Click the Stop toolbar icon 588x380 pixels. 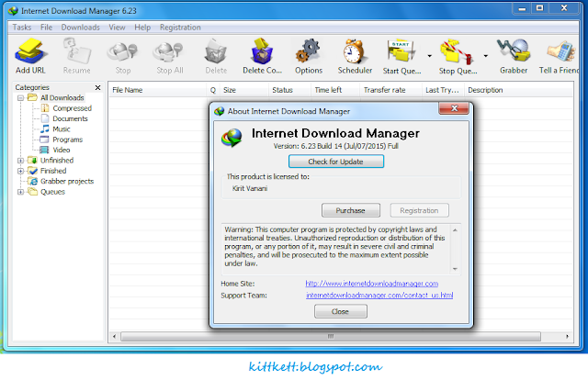tap(122, 51)
